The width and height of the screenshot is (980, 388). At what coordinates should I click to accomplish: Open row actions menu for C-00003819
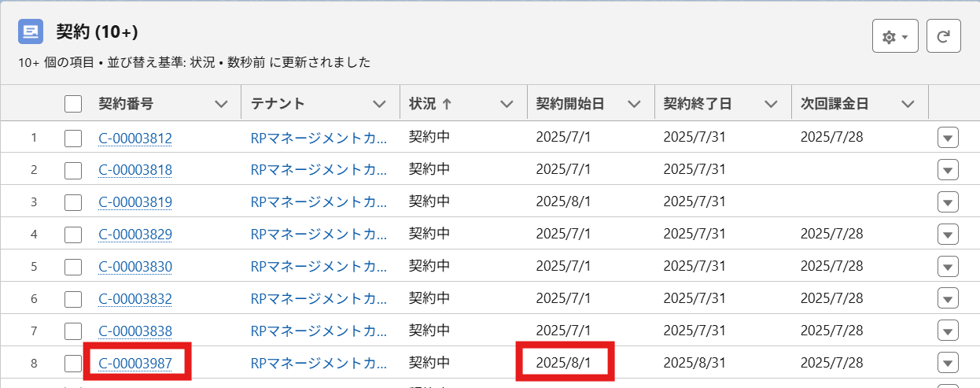[x=948, y=202]
